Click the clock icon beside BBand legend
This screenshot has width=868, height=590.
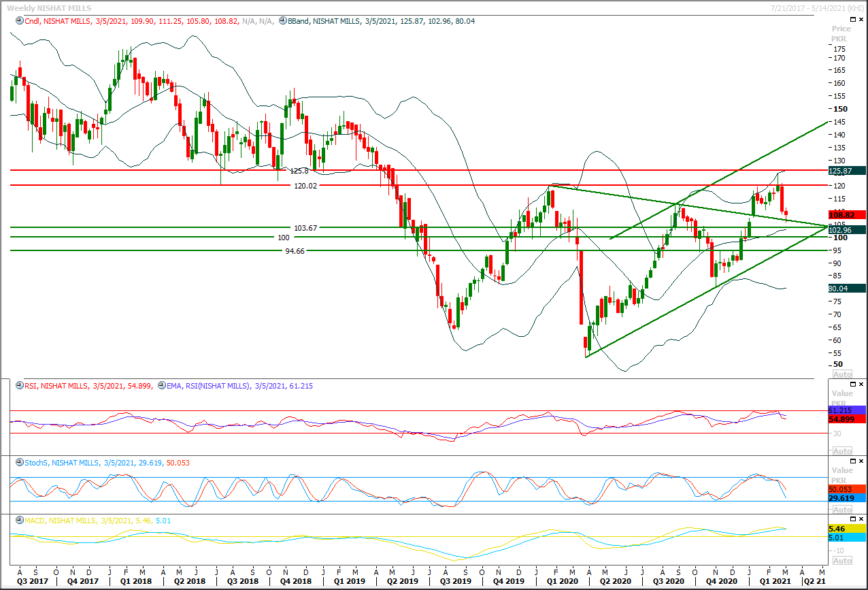tap(282, 21)
